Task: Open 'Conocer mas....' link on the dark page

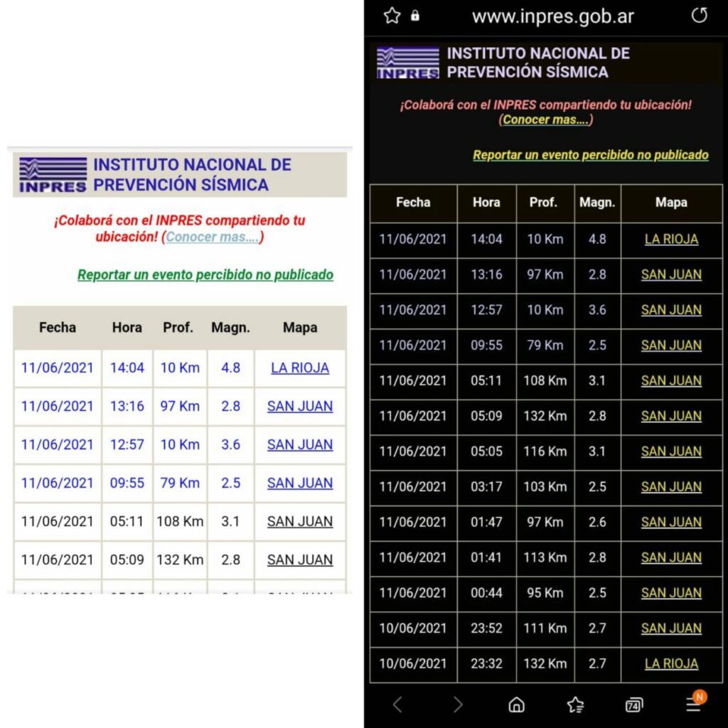Action: (545, 119)
